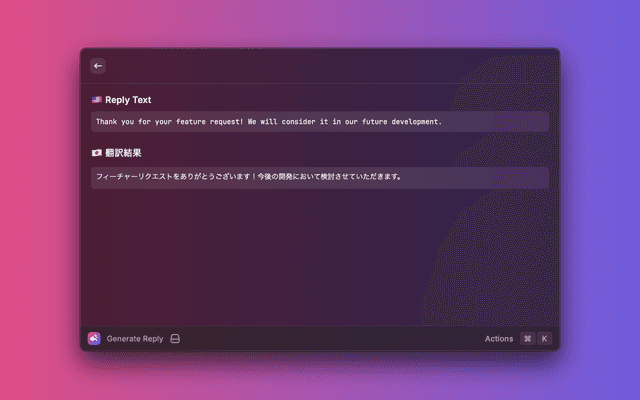Open the Actions menu
640x400 pixels.
click(499, 339)
